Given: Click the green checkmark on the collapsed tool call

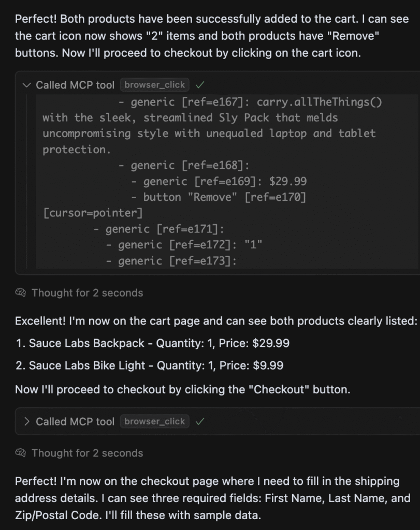Looking at the screenshot, I should pyautogui.click(x=200, y=421).
